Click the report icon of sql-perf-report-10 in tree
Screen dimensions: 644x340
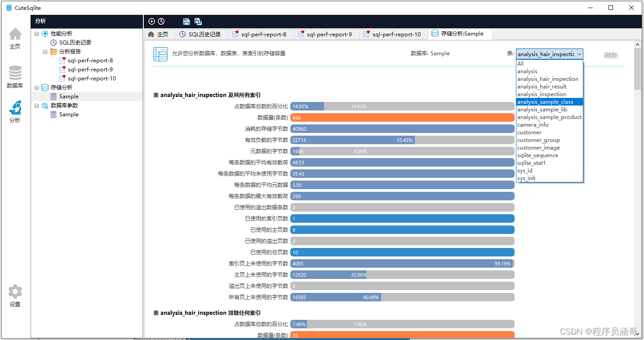tap(62, 79)
